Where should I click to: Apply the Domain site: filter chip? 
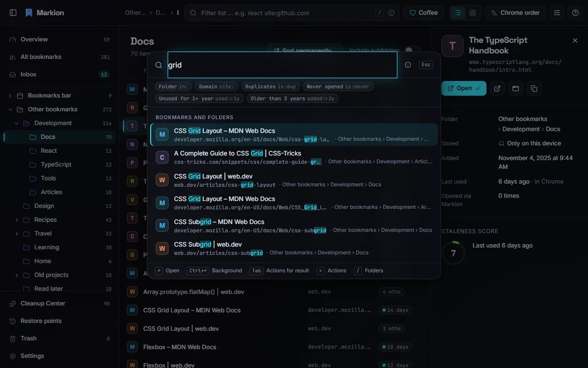click(x=217, y=86)
